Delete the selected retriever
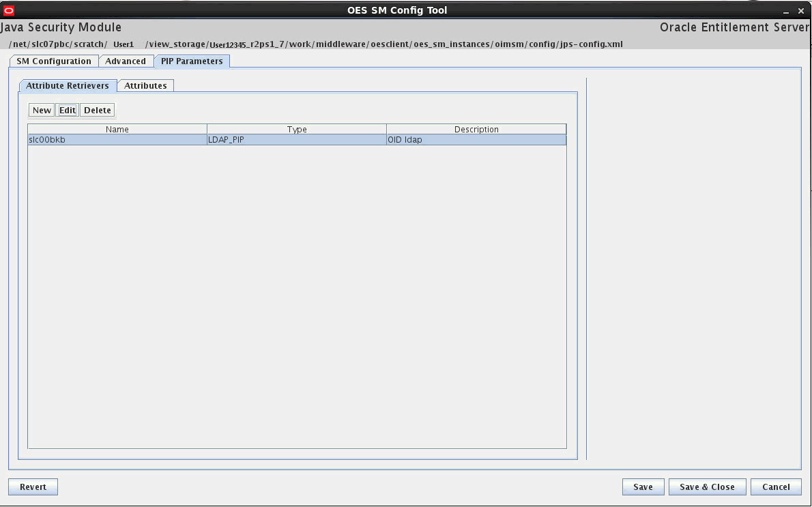 pyautogui.click(x=98, y=110)
